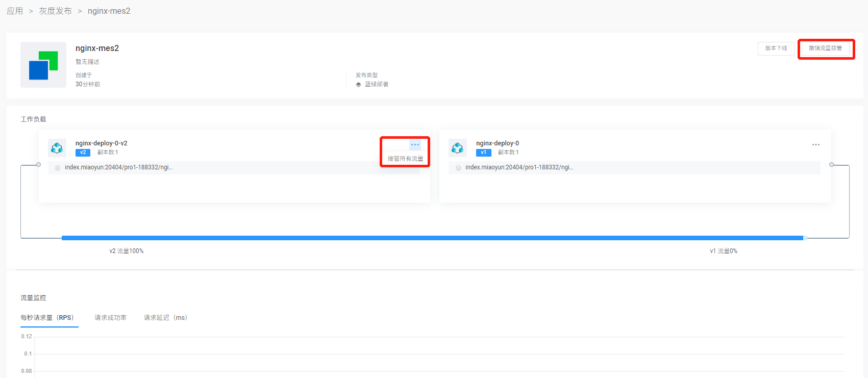
Task: Go to 应用 in the breadcrumb
Action: [15, 11]
